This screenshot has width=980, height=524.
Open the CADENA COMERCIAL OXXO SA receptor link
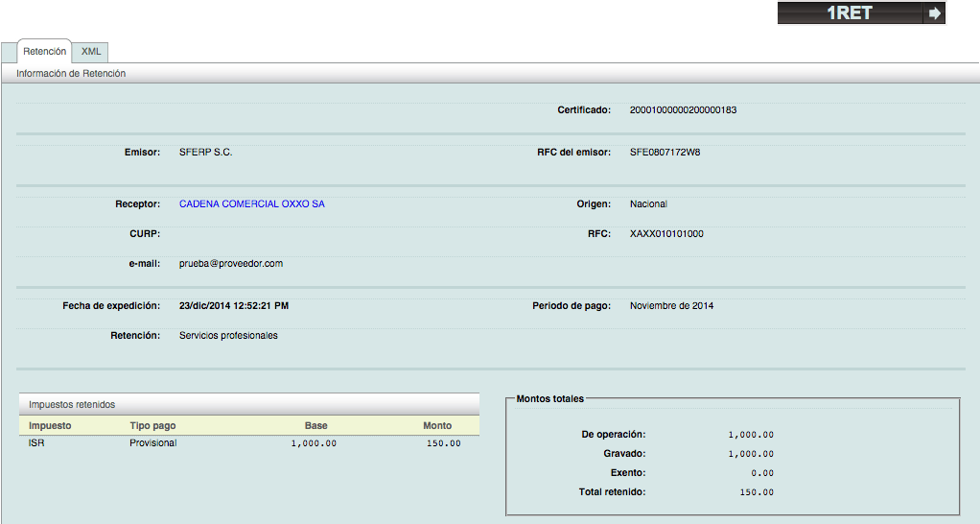pos(251,204)
